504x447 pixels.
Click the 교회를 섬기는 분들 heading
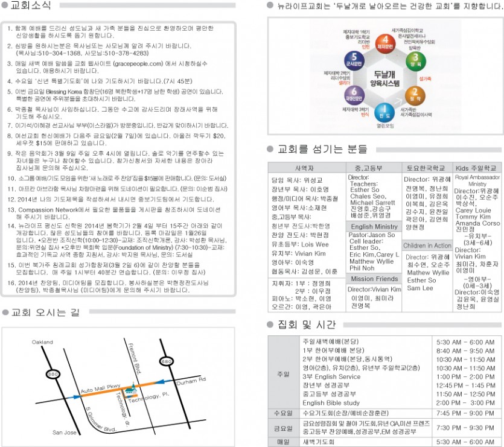pos(322,149)
